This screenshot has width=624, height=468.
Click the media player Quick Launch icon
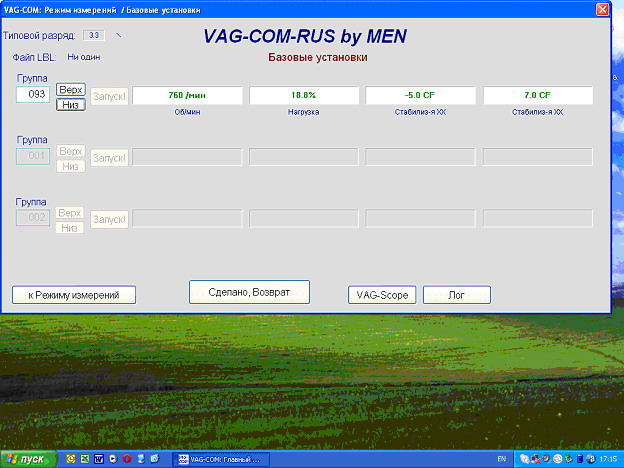click(112, 459)
